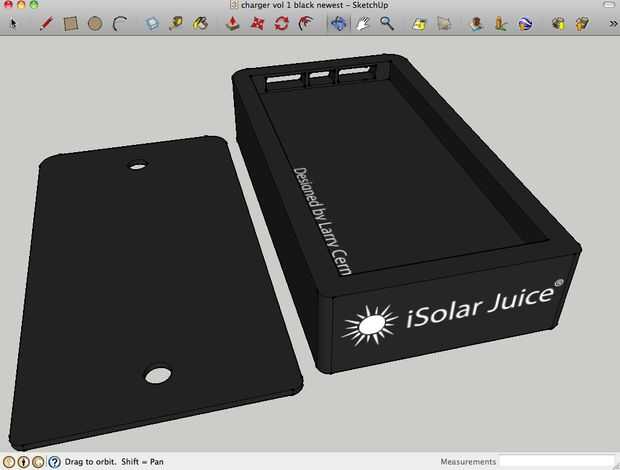Click the 'iSolar Juice' text on the case
The width and height of the screenshot is (620, 470).
tap(480, 306)
